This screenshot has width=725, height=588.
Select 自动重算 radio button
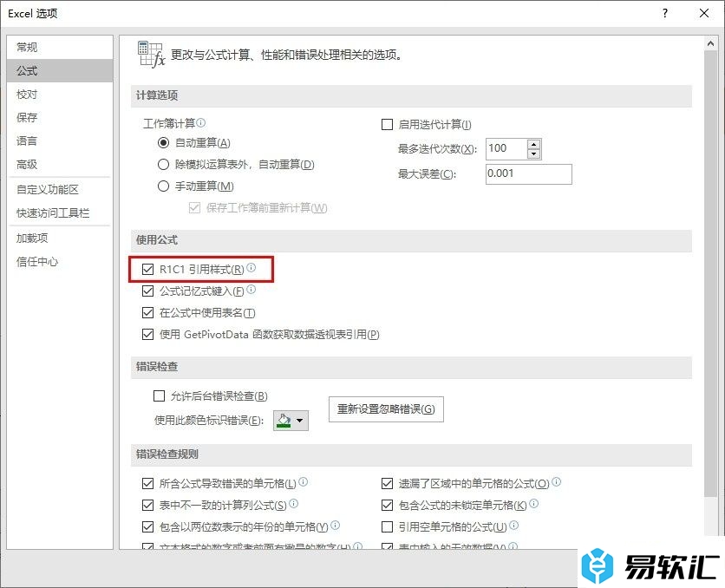coord(163,143)
